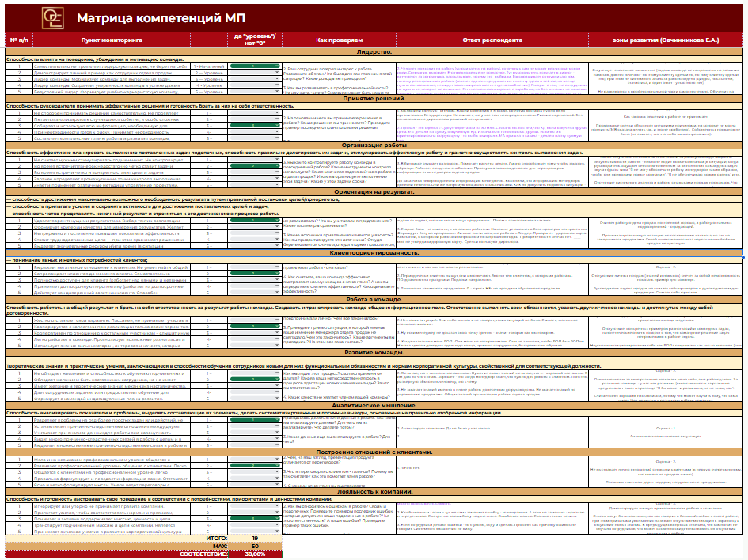
Task: Select the "Работа в команде." section heading
Action: click(x=374, y=299)
